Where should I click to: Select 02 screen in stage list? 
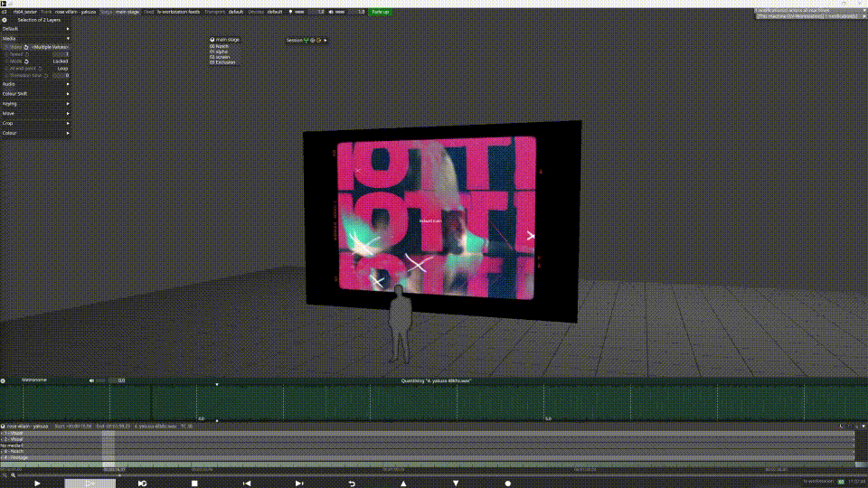pos(219,57)
